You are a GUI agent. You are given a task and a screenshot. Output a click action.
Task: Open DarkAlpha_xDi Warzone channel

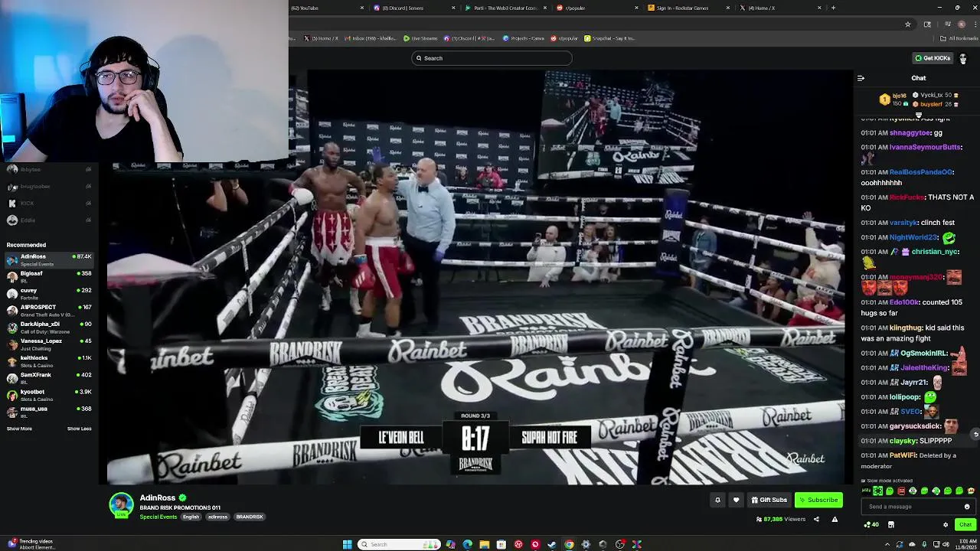pyautogui.click(x=47, y=327)
